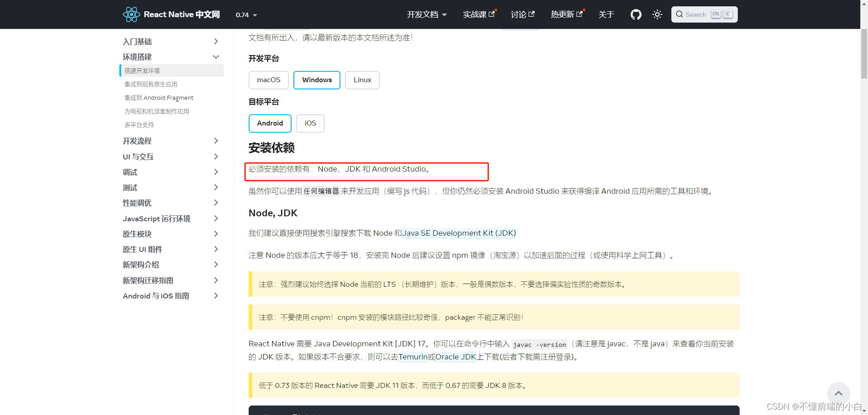Click the 安装依赖 heading
The width and height of the screenshot is (868, 415).
pyautogui.click(x=271, y=148)
